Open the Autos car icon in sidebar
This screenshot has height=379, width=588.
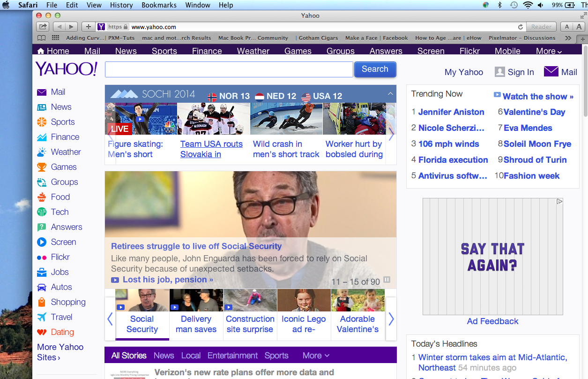click(42, 287)
